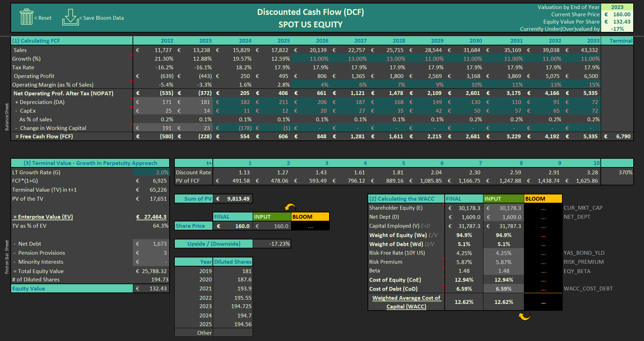Image resolution: width=644 pixels, height=341 pixels.
Task: Click the 'Discounted Cash Flow (DCF)' title
Action: coord(310,12)
